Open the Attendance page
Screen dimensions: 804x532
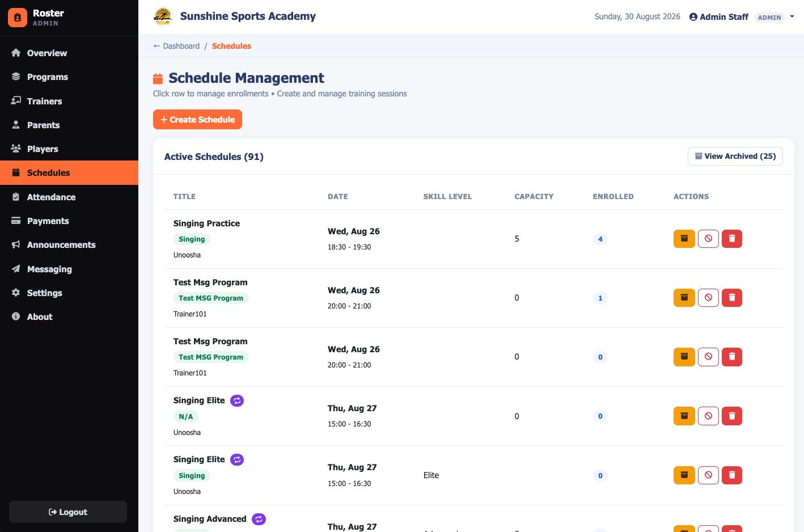pos(69,197)
